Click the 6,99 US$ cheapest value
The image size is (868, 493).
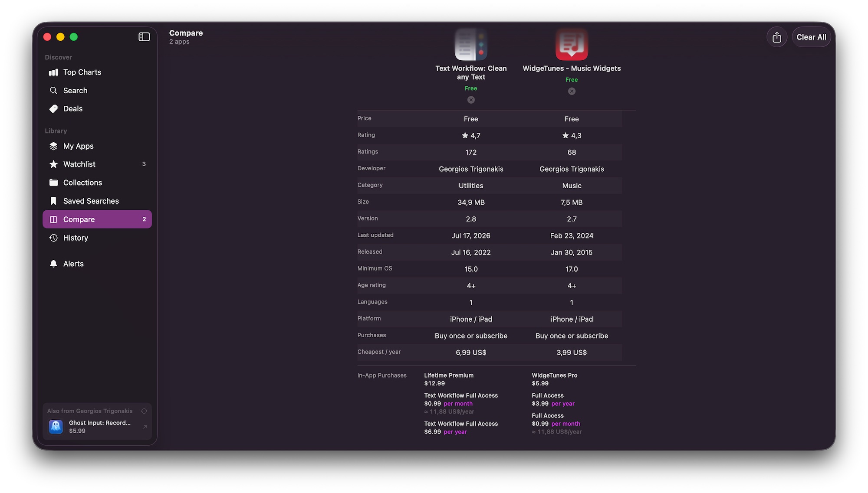(471, 353)
